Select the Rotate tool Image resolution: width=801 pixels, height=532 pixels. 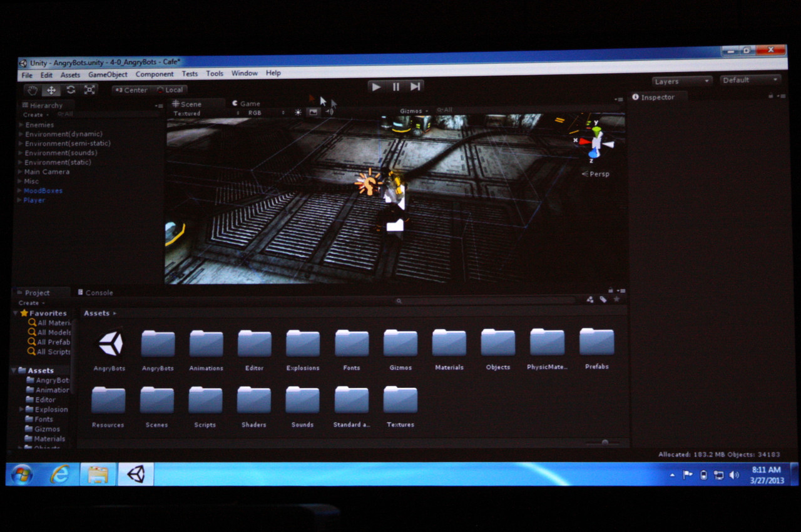point(71,90)
